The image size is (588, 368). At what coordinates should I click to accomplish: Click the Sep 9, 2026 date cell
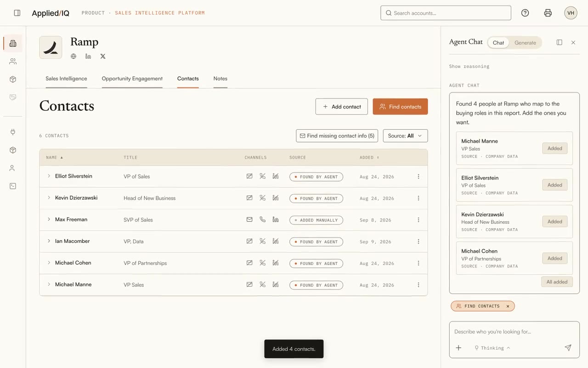(x=375, y=241)
